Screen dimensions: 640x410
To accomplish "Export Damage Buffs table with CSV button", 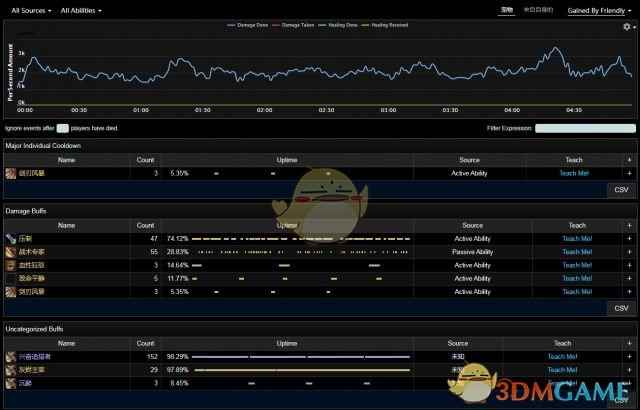I will pos(620,308).
